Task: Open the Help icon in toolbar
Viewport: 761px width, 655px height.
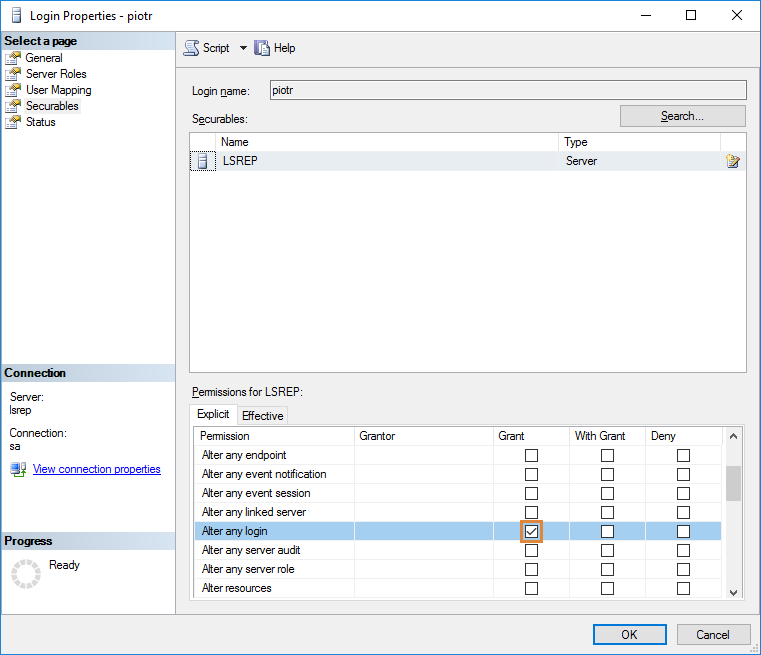Action: click(x=263, y=48)
